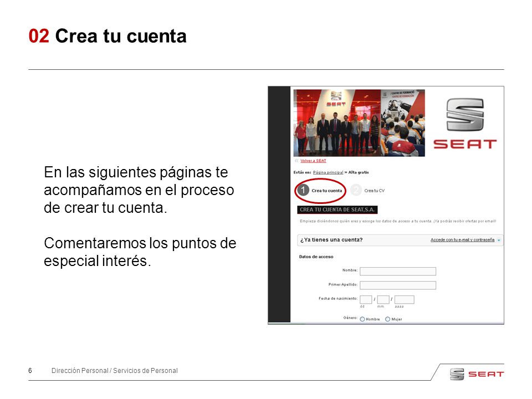Select step 2 Crea tu CV
Screen dimensions: 532x399
[368, 190]
